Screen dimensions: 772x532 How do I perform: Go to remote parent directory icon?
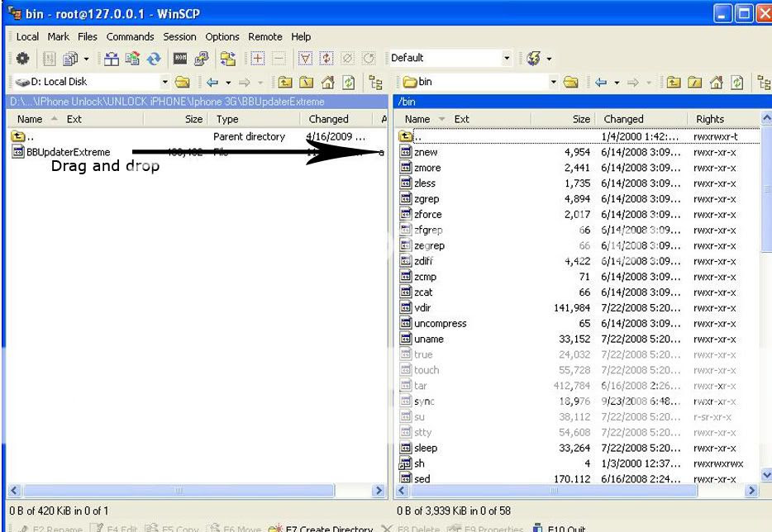(x=674, y=82)
